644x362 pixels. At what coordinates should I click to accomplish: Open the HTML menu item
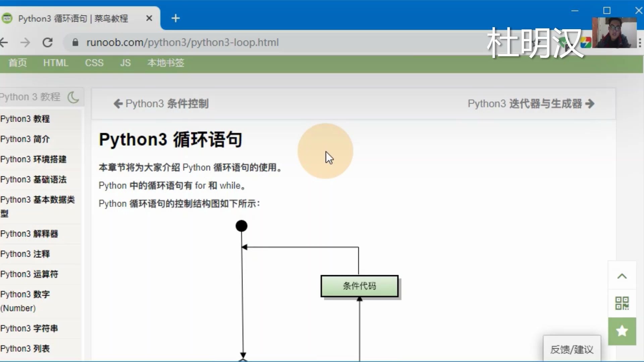56,63
